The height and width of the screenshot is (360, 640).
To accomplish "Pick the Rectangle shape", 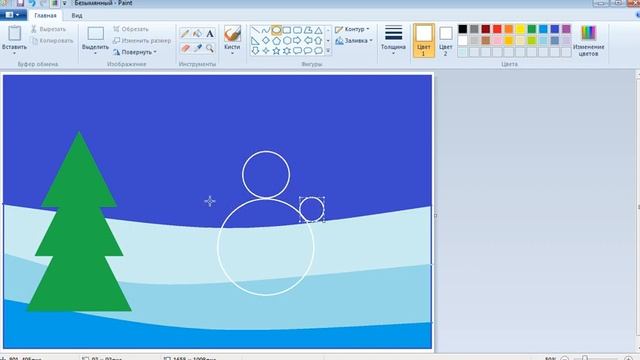I will [x=287, y=30].
